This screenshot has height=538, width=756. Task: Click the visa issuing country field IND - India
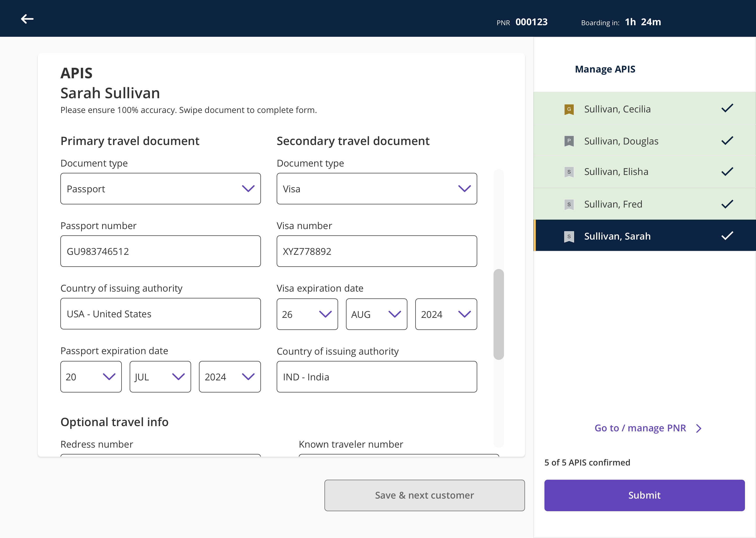pyautogui.click(x=377, y=377)
